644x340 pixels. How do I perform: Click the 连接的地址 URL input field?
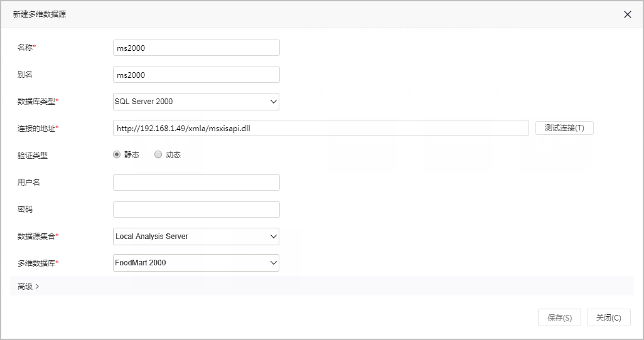pos(321,128)
